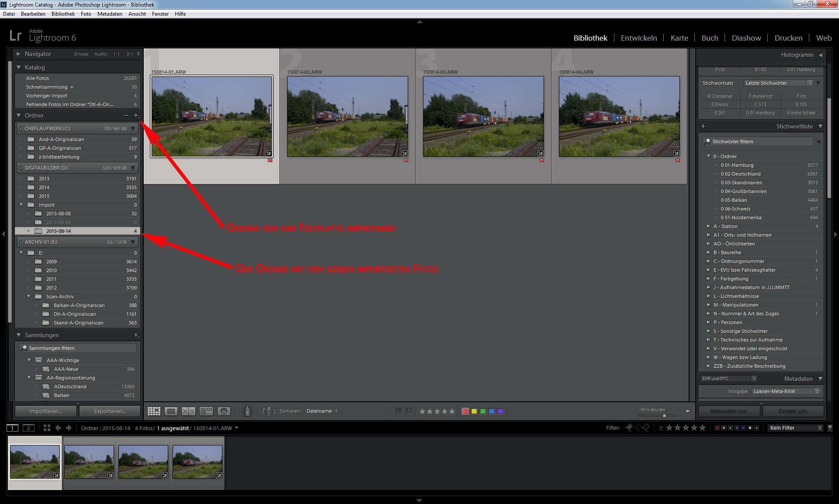Switch to Entwickeln module
This screenshot has width=839, height=504.
(x=639, y=38)
